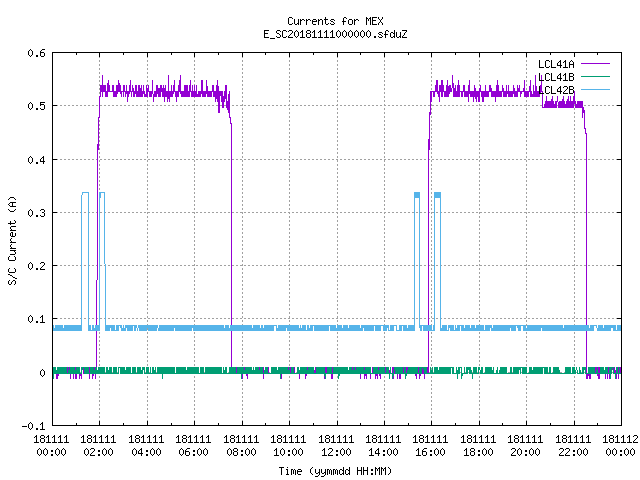Screen dimensions: 640x480
Task: Click the y-axis label 'S/C Current (A)'
Action: [13, 240]
